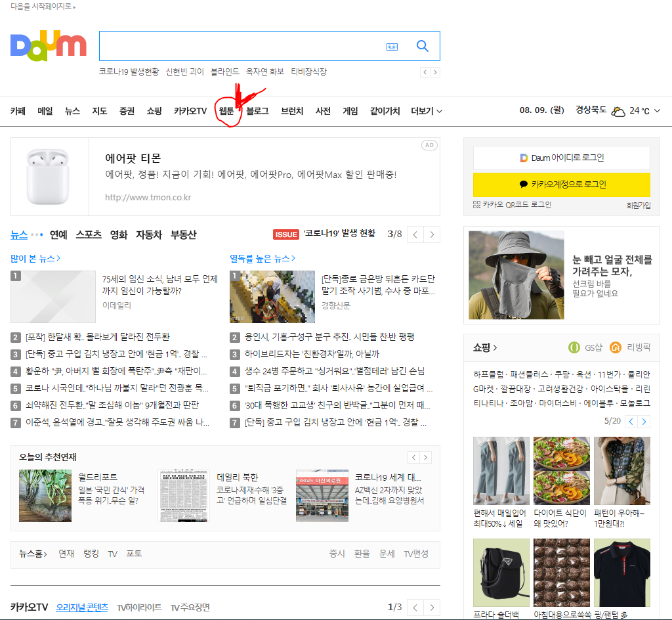Screen dimensions: 672x620
Task: Open the black Prada shoulder bag image
Action: tap(501, 573)
